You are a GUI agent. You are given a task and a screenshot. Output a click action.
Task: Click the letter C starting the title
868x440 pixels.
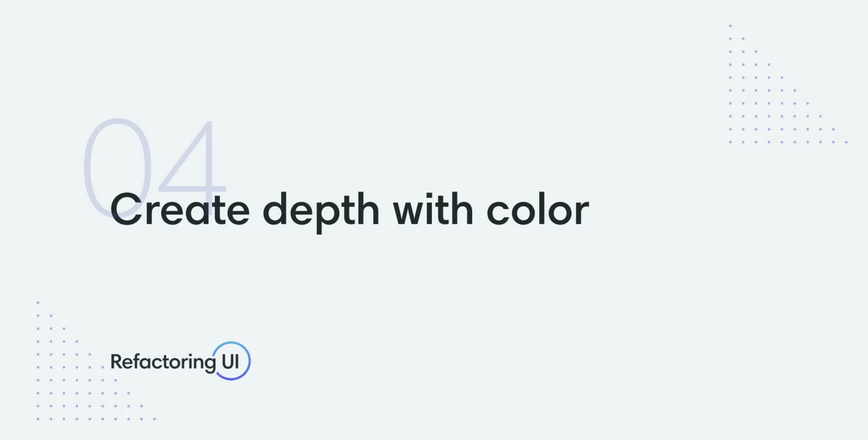[x=125, y=210]
